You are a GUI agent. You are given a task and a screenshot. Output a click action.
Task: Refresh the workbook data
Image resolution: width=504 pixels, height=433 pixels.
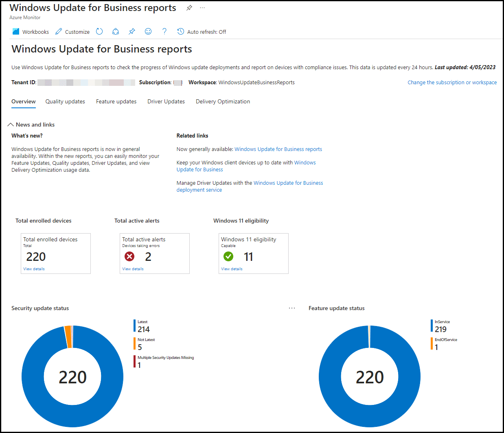pos(99,31)
